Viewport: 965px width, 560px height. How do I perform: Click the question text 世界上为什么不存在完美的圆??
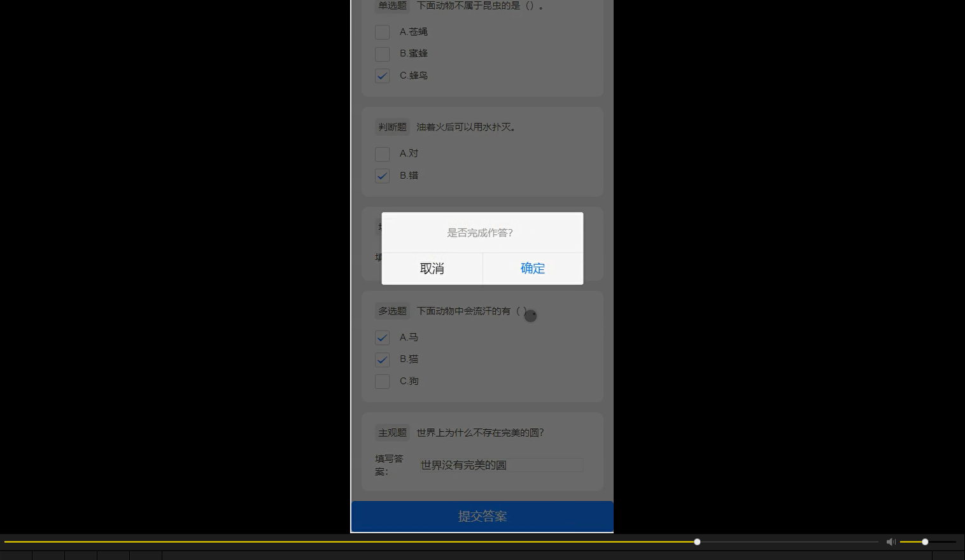coord(480,433)
